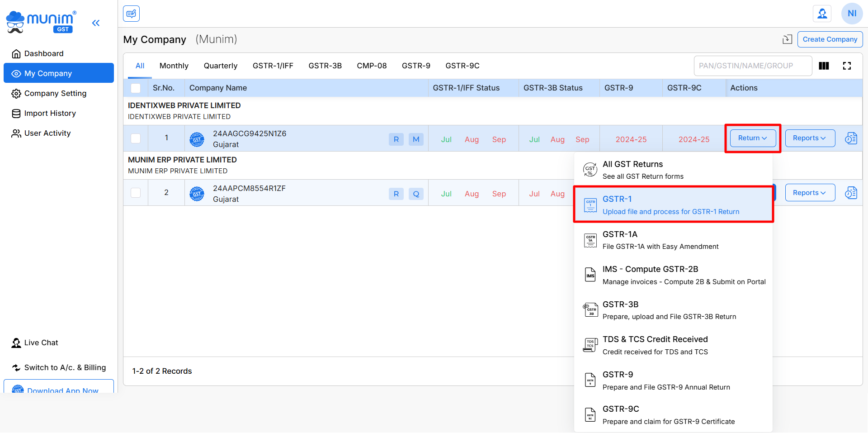
Task: Select GSTR-1 upload option in menu
Action: tap(674, 205)
